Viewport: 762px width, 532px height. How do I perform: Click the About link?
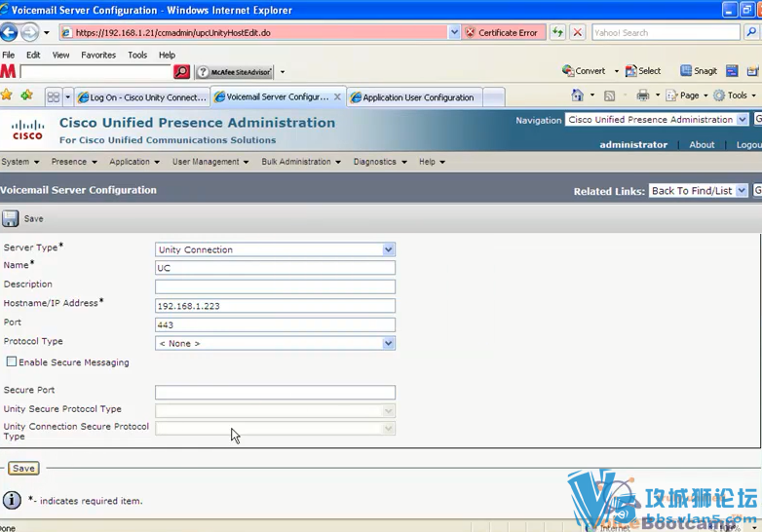click(702, 144)
